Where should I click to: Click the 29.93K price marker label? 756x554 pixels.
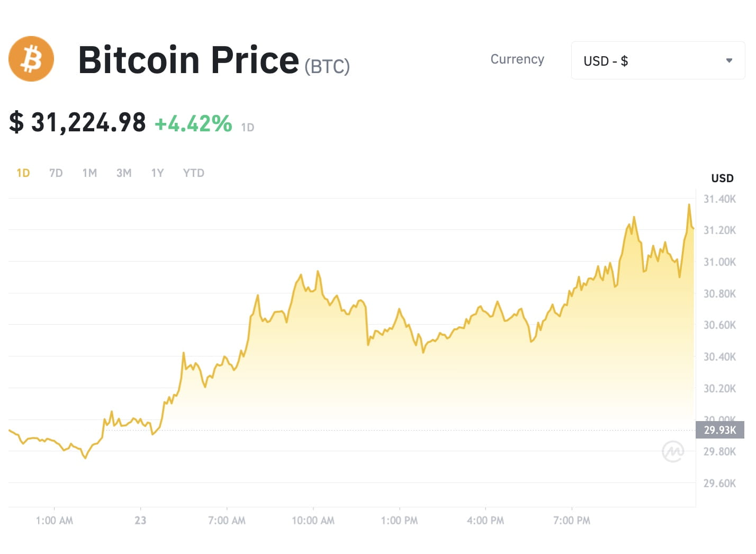[720, 430]
